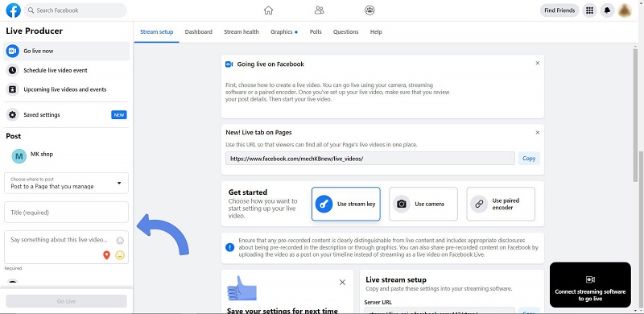The height and width of the screenshot is (314, 644).
Task: Click the Connect streaming software to go live preview
Action: pos(590,285)
